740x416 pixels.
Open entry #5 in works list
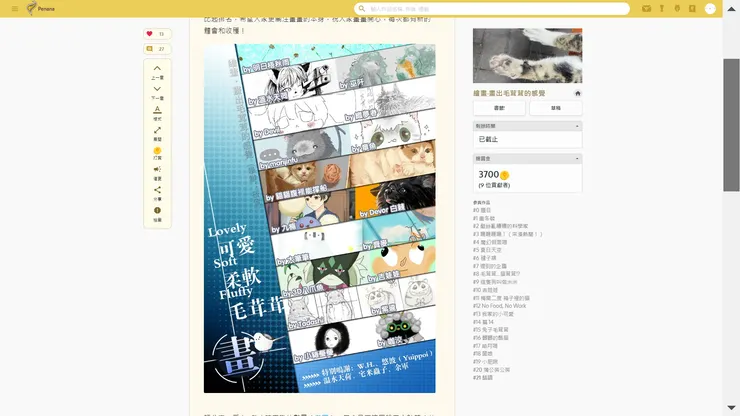pos(487,250)
